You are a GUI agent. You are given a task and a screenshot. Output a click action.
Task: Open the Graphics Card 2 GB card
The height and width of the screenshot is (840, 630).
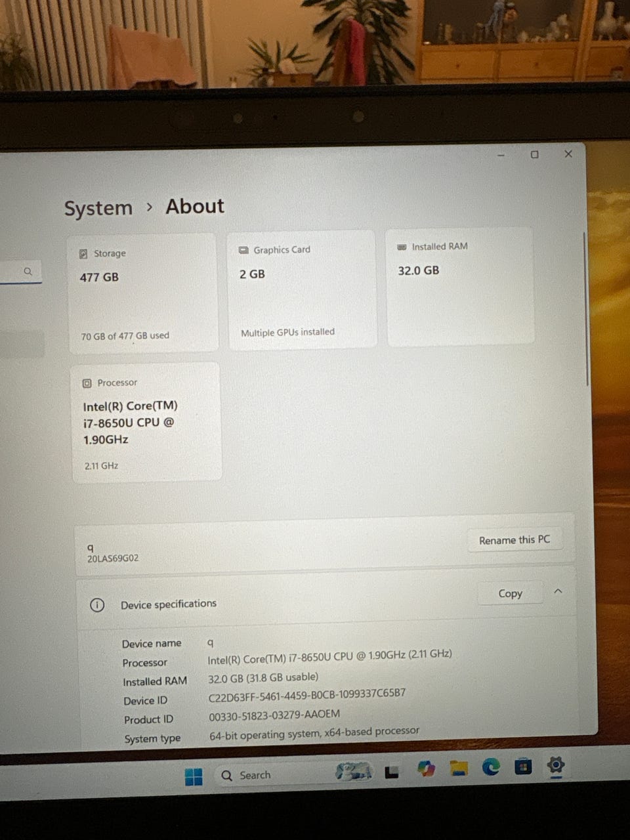tap(302, 289)
